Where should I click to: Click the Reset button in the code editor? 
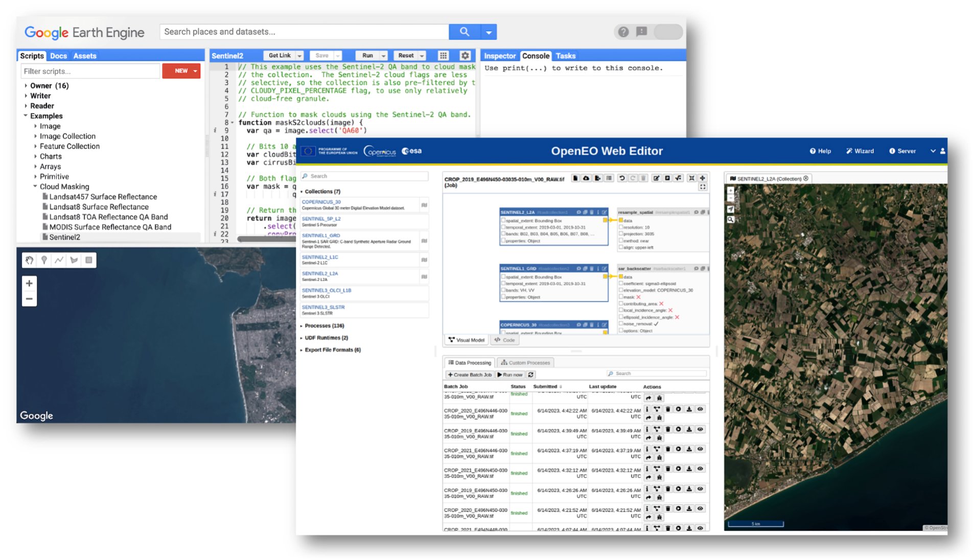pyautogui.click(x=406, y=56)
